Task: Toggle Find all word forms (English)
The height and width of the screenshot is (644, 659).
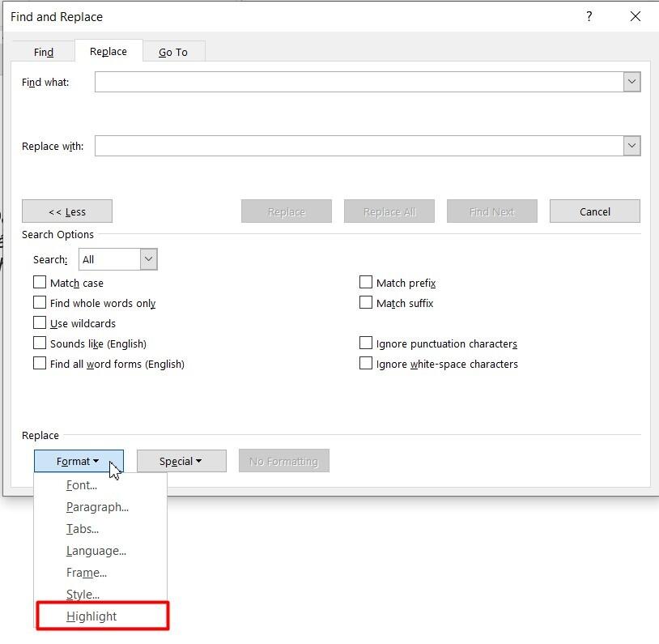Action: [x=40, y=363]
